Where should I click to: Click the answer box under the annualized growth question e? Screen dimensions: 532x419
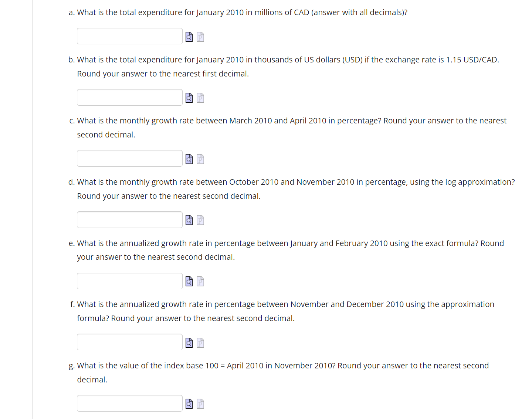[129, 281]
